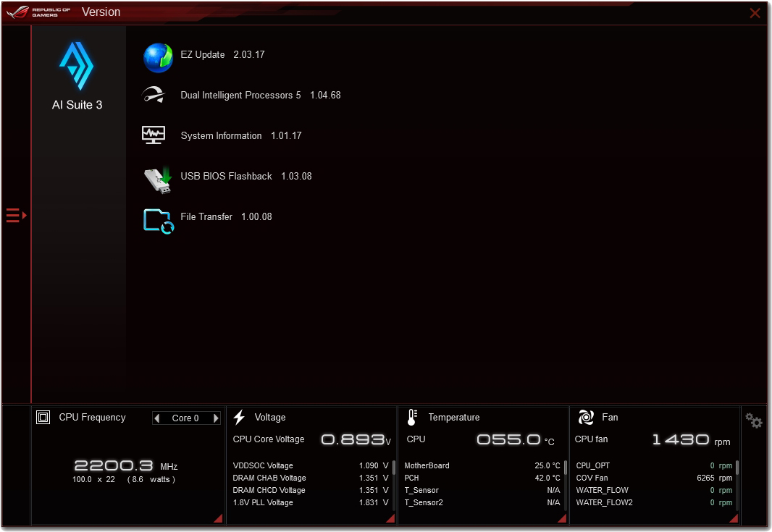The height and width of the screenshot is (532, 772).
Task: Select the EZ Update 2.03.17 entry
Action: click(222, 54)
